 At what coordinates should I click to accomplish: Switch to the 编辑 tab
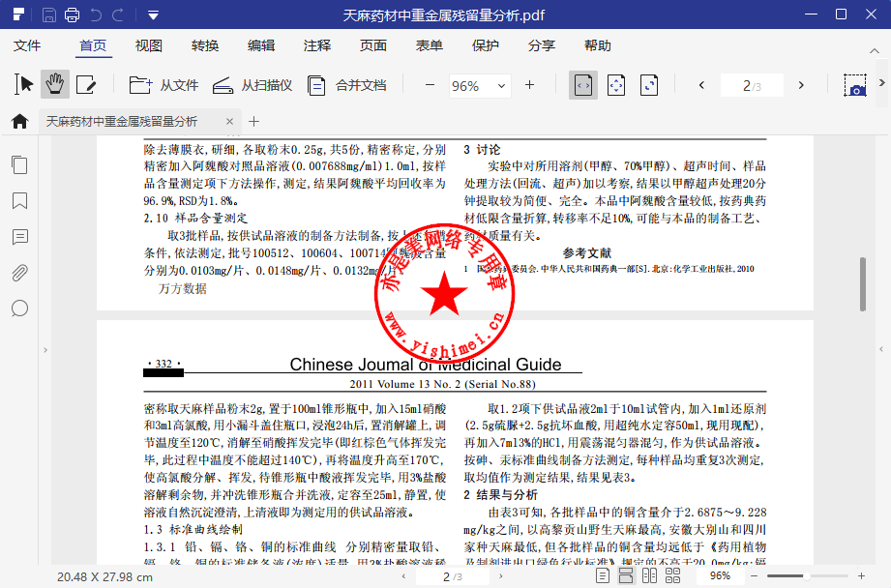coord(261,45)
